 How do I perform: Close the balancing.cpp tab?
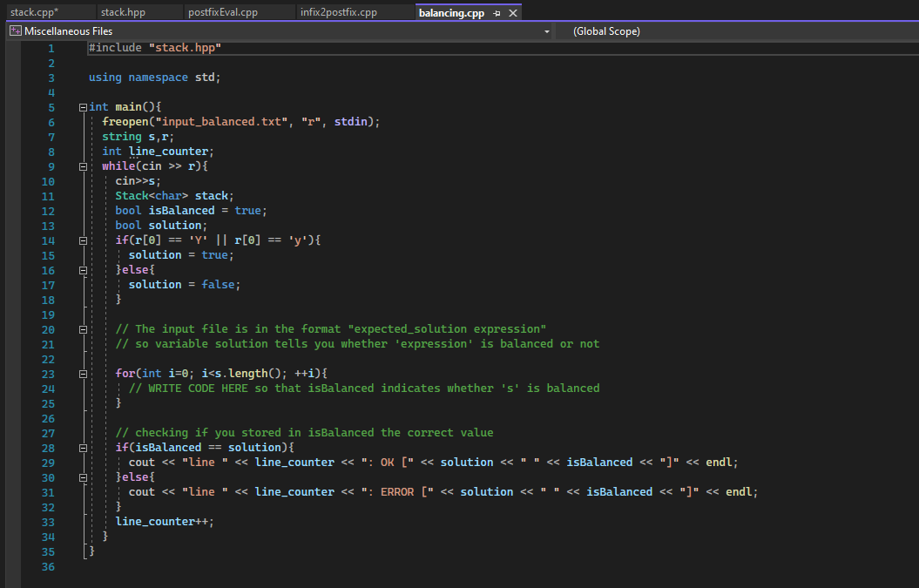tap(513, 12)
